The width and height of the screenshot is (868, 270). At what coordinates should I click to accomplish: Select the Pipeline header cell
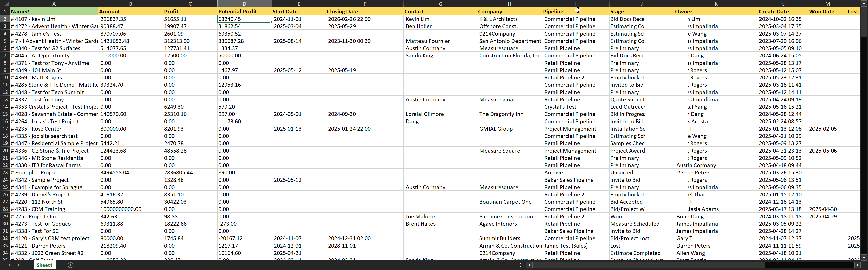(576, 11)
